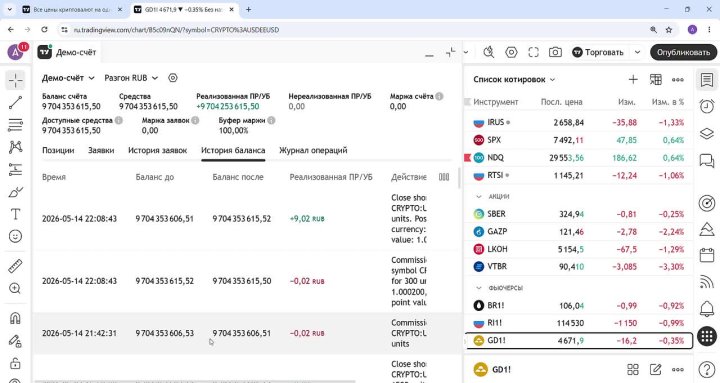Open the Журнал операций tab

tap(313, 150)
